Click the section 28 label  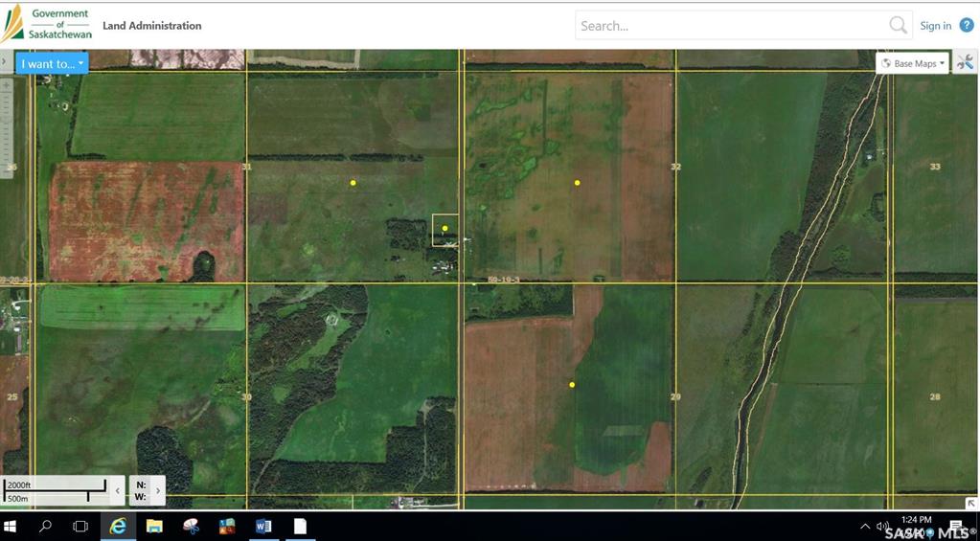[935, 396]
